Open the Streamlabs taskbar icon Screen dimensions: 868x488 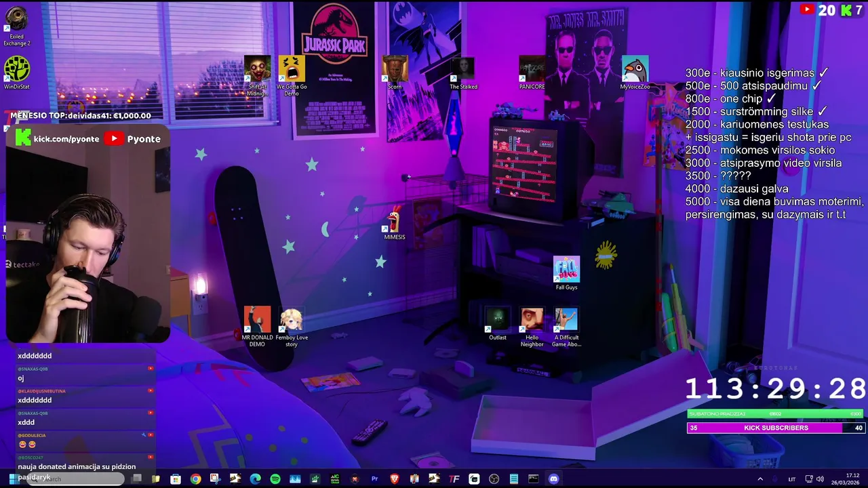click(x=474, y=479)
